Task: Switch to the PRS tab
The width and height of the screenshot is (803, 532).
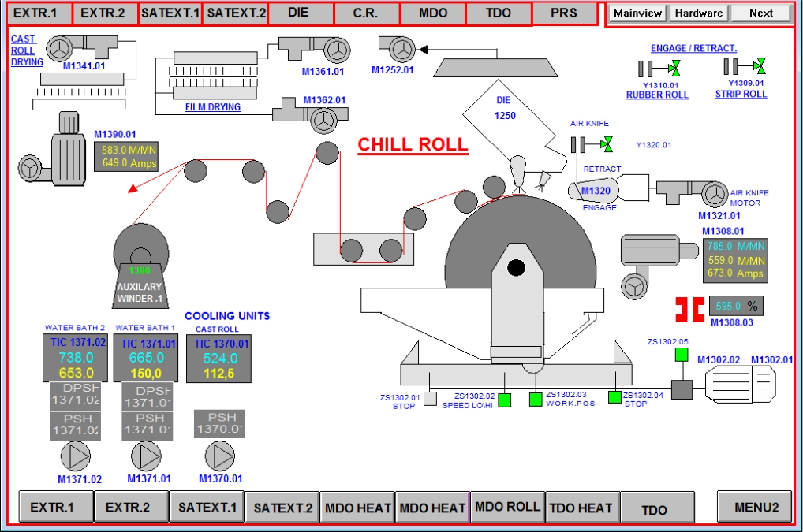Action: coord(563,13)
